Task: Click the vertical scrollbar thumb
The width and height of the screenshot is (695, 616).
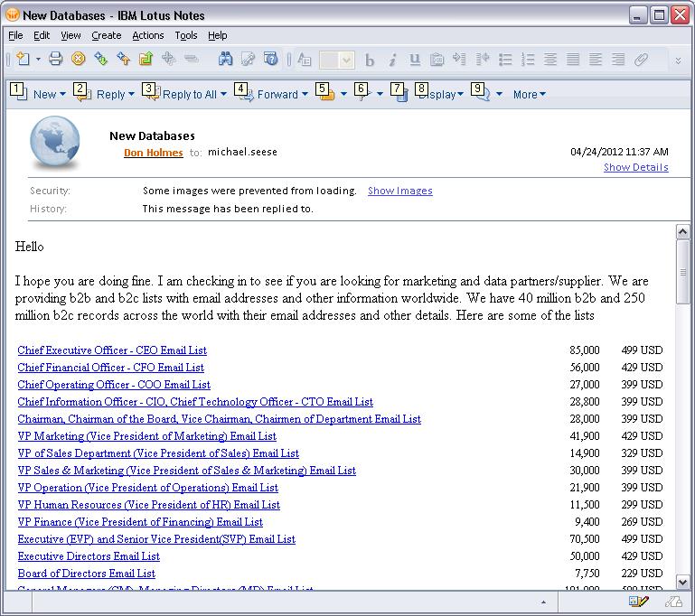Action: 682,272
